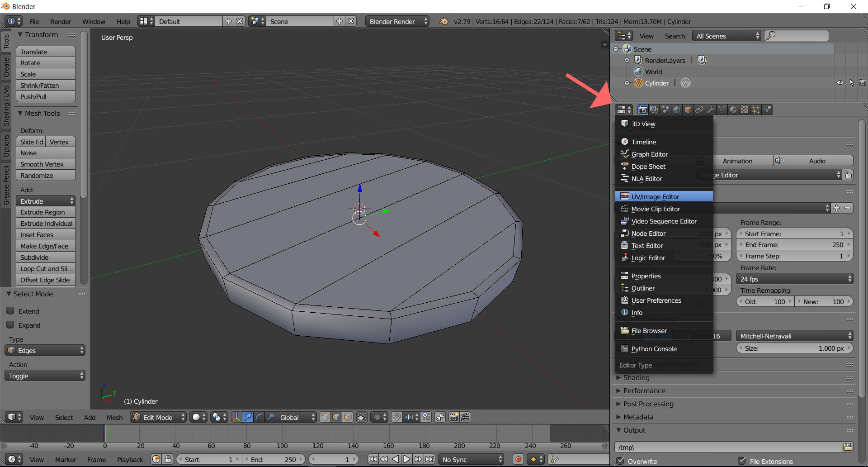Open the World properties tab (globe icon)
This screenshot has width=868, height=467.
pos(677,110)
